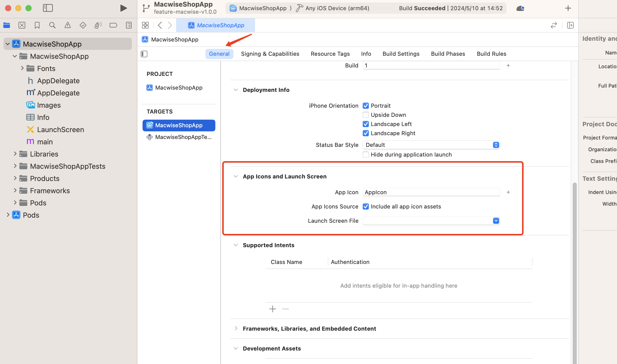Screen dimensions: 617x364
Task: Click the App Icon text field
Action: (431, 192)
